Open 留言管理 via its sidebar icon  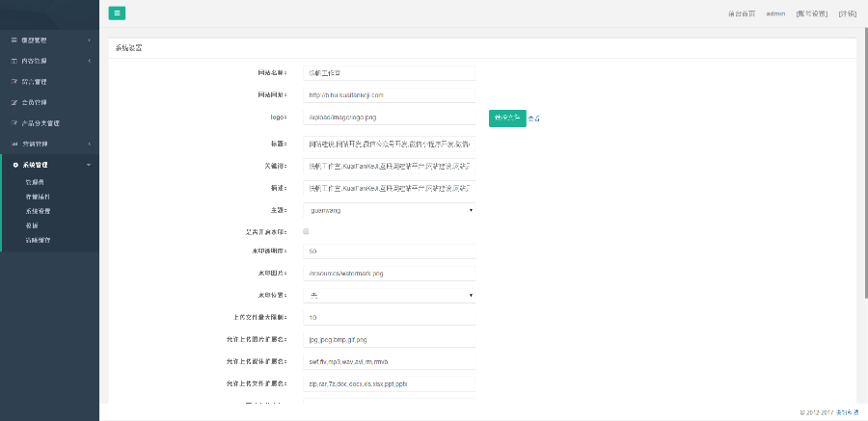(x=14, y=82)
